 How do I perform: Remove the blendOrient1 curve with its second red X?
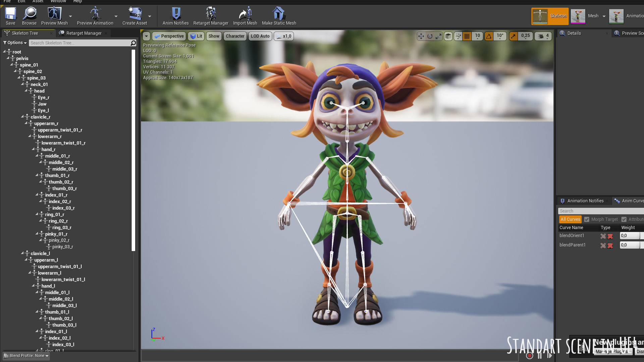(x=610, y=236)
